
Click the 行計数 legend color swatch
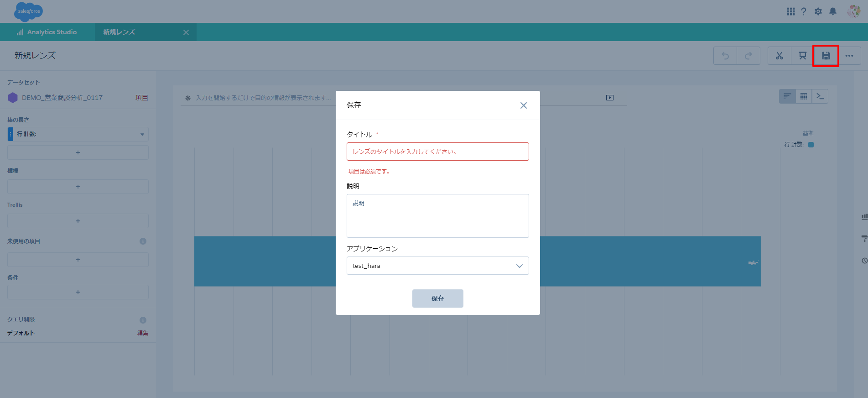coord(811,145)
